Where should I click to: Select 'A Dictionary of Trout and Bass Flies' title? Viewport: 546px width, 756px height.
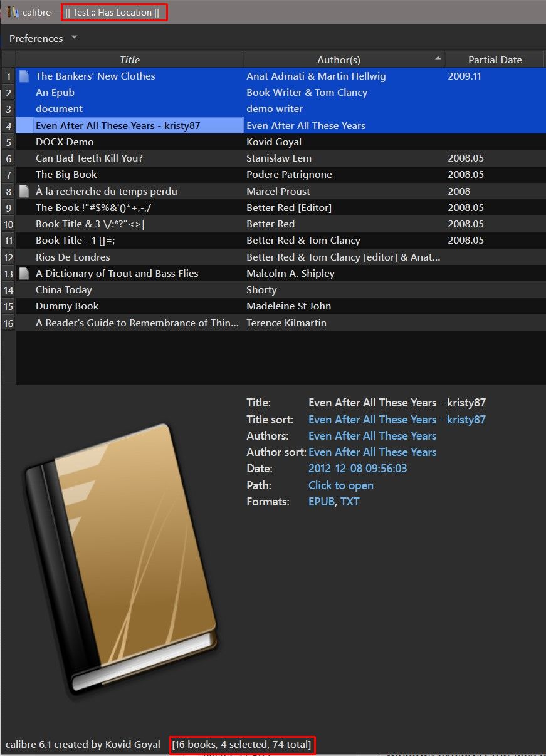(x=117, y=274)
